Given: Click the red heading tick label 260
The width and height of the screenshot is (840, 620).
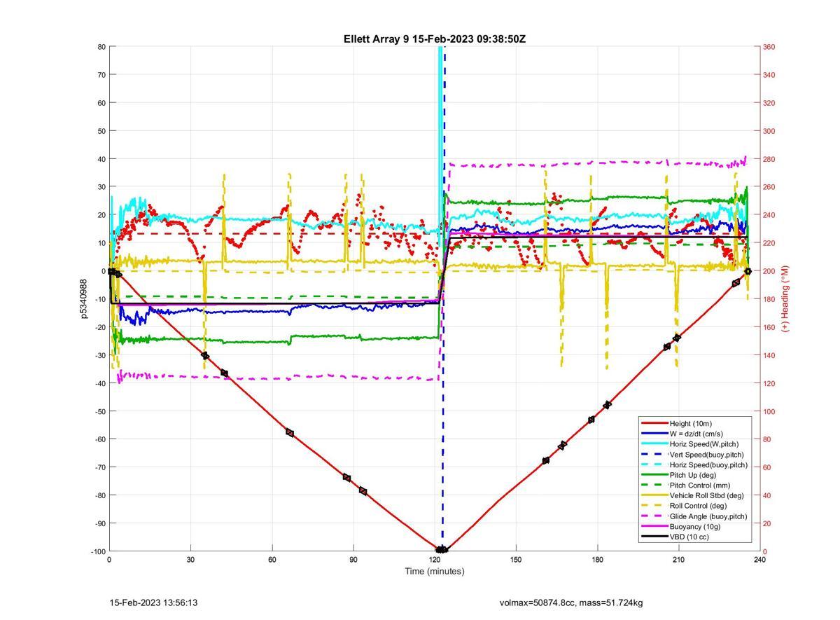Looking at the screenshot, I should point(769,187).
